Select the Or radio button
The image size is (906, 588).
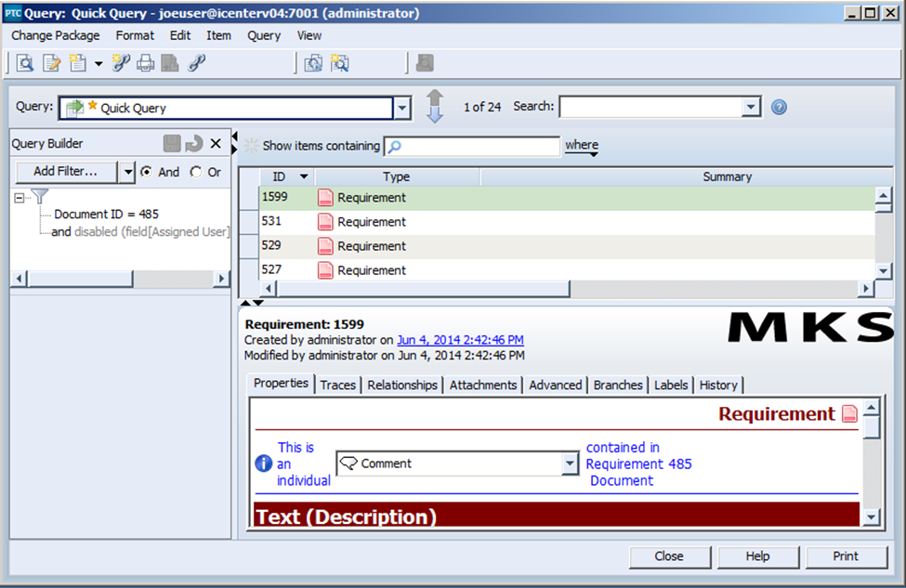click(196, 172)
